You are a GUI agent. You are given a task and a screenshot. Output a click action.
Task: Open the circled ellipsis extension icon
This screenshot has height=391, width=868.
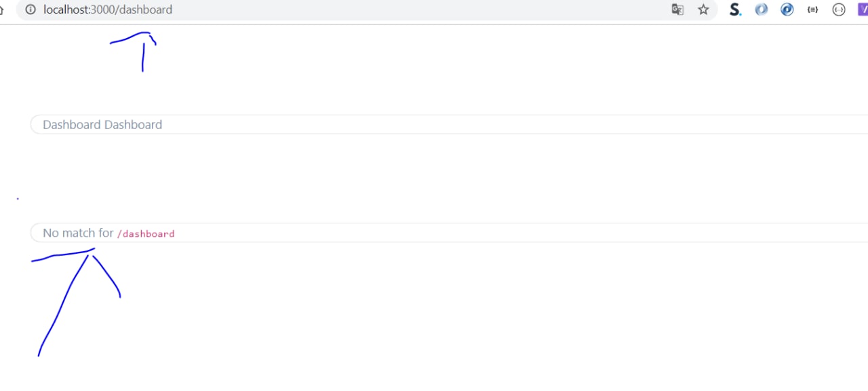tap(839, 10)
